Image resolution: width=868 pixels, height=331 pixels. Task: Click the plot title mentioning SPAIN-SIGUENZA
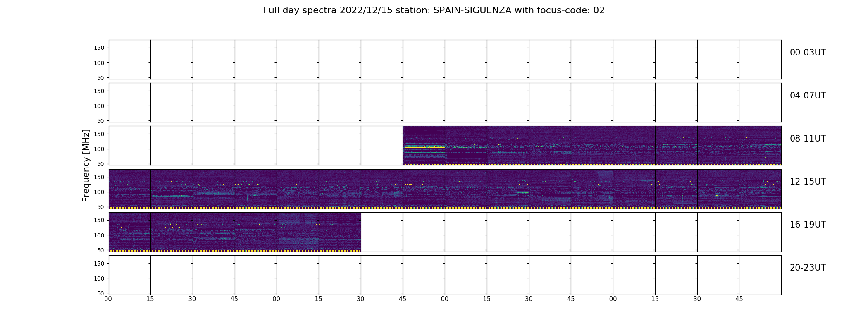click(434, 10)
